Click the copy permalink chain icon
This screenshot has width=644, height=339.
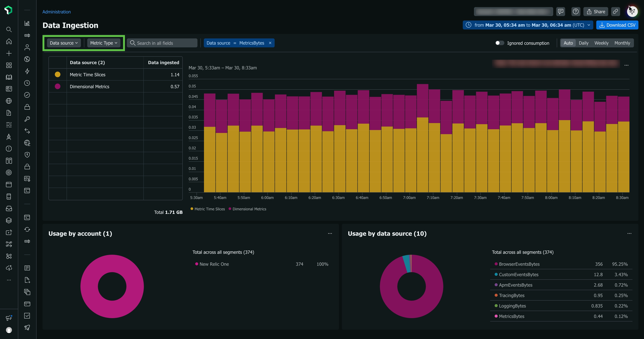[x=615, y=12]
